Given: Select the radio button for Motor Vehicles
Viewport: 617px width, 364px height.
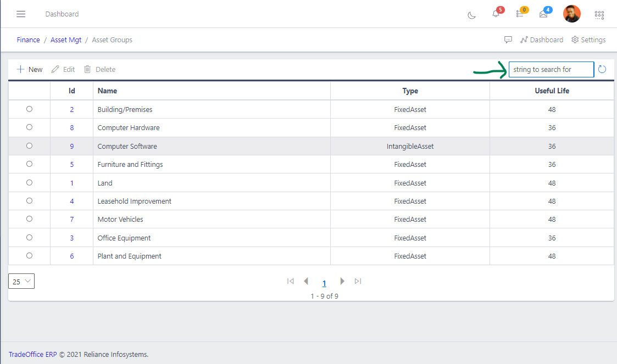Looking at the screenshot, I should tap(29, 219).
